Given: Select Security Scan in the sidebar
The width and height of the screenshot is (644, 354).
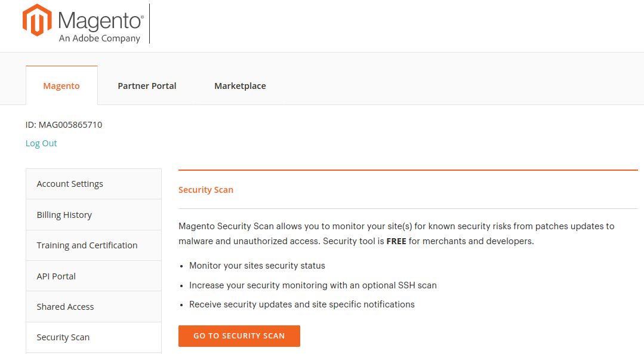Looking at the screenshot, I should coord(63,337).
